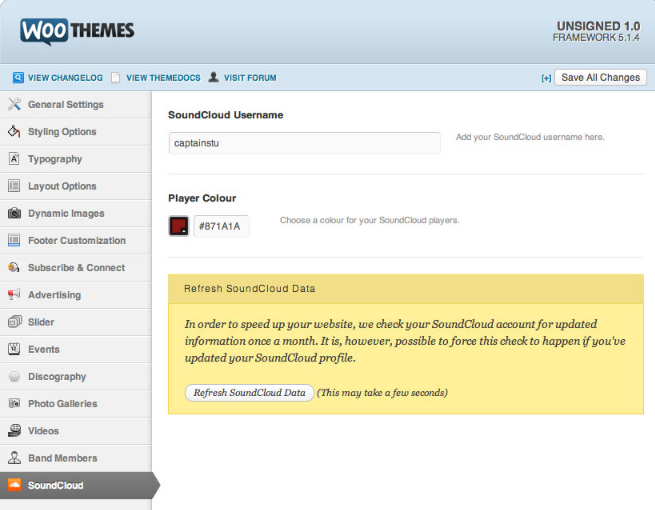Click the Discography disc icon
This screenshot has height=510, width=655.
pyautogui.click(x=14, y=376)
